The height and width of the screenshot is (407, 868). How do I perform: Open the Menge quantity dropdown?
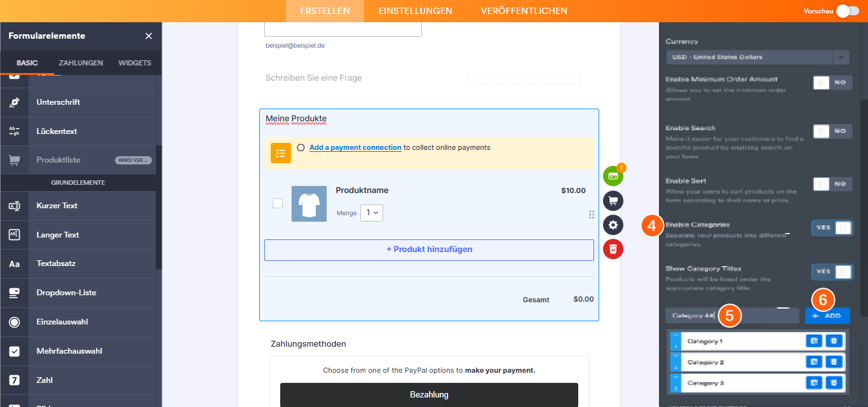[372, 213]
